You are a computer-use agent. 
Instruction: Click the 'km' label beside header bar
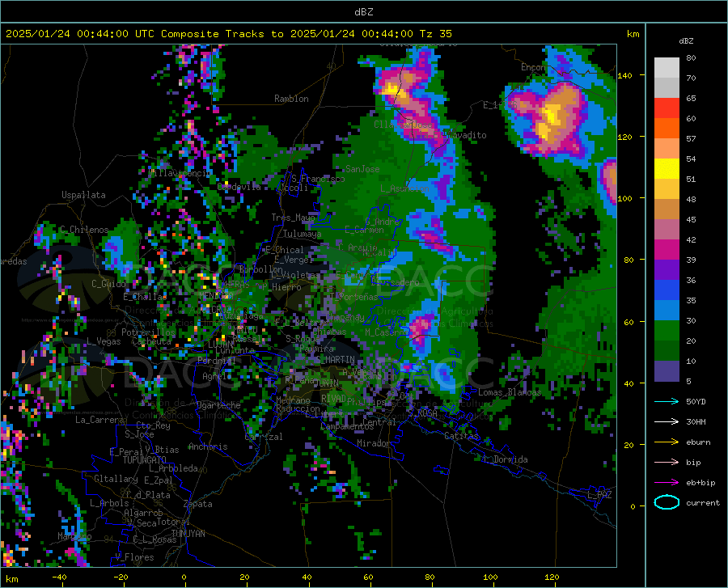633,34
